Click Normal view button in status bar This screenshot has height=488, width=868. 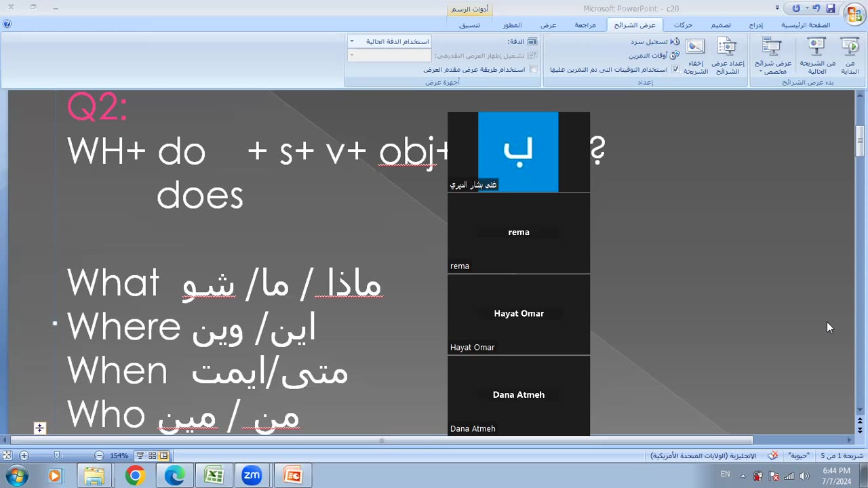click(163, 456)
